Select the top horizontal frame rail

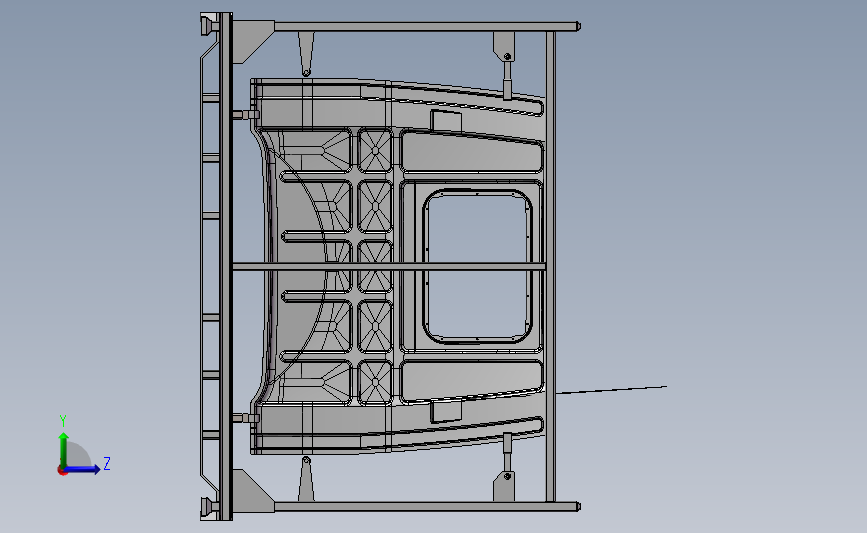click(x=427, y=26)
